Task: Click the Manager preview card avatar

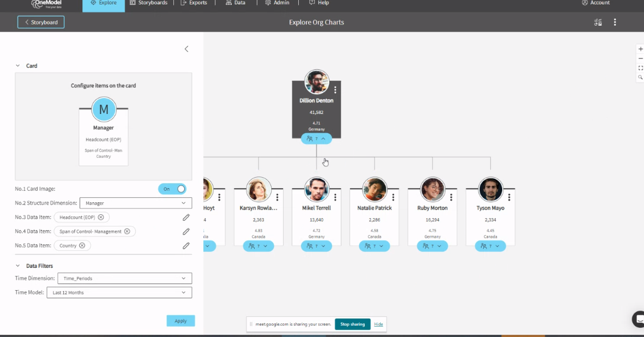Action: point(104,109)
